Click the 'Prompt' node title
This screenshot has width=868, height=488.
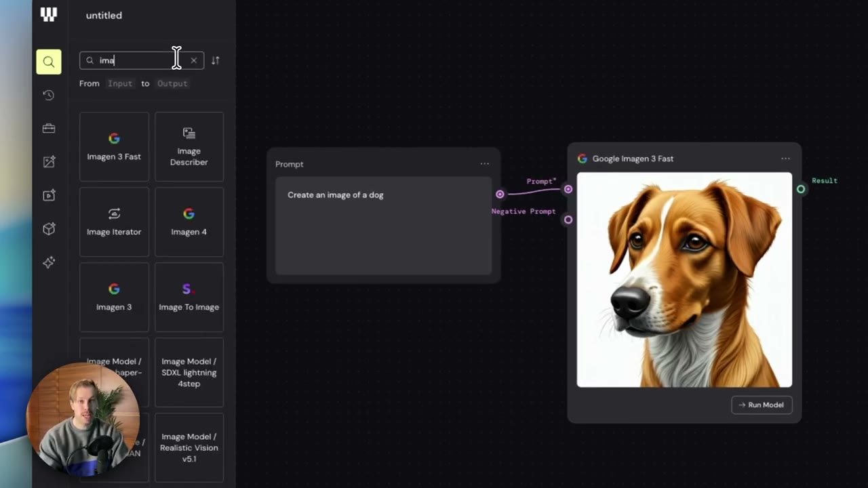tap(290, 164)
